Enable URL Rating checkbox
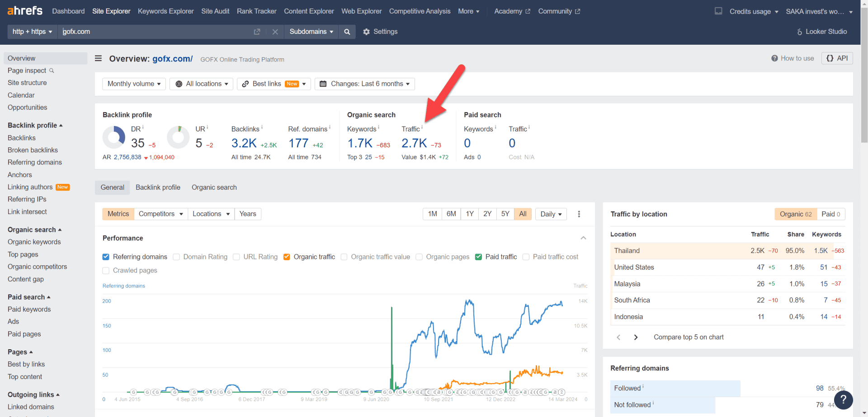 coord(236,257)
